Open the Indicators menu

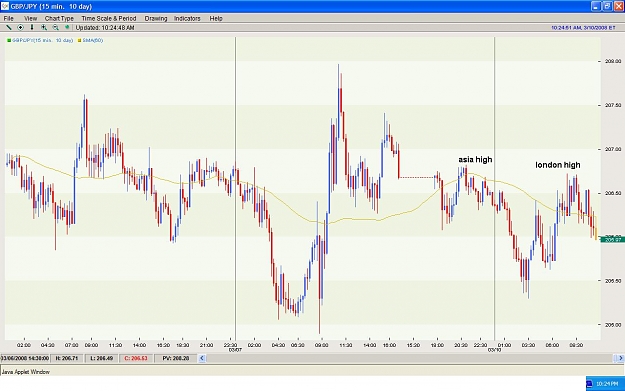187,18
